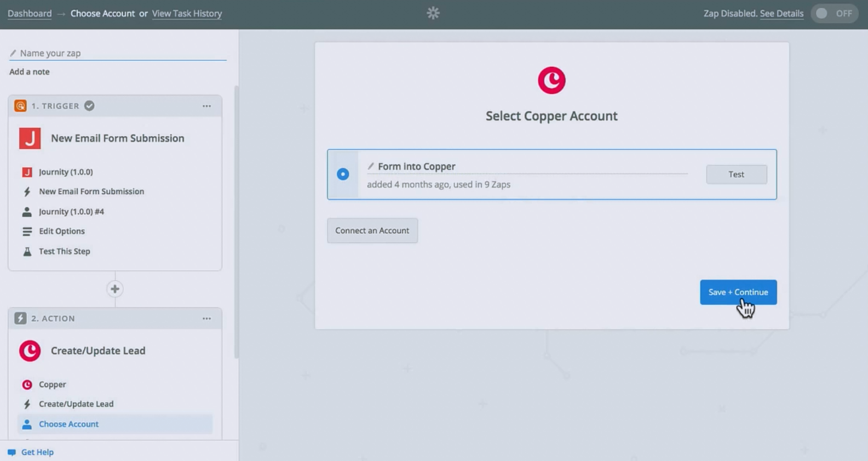
Task: Click person icon beside Journity (1.0.0) #4
Action: [x=27, y=212]
